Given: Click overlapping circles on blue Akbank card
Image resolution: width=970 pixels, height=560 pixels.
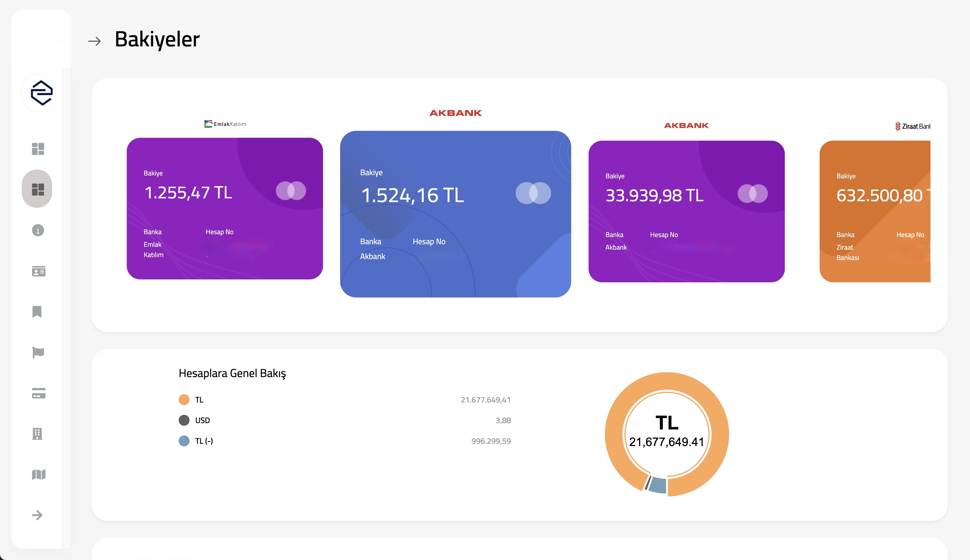Looking at the screenshot, I should (533, 193).
